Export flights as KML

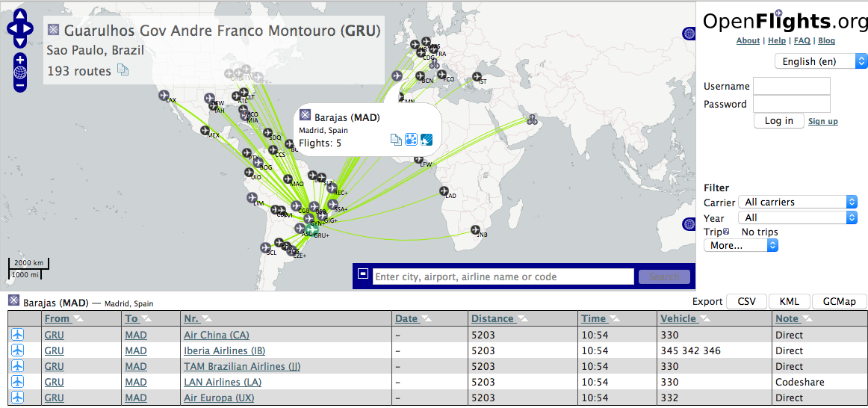(x=790, y=302)
